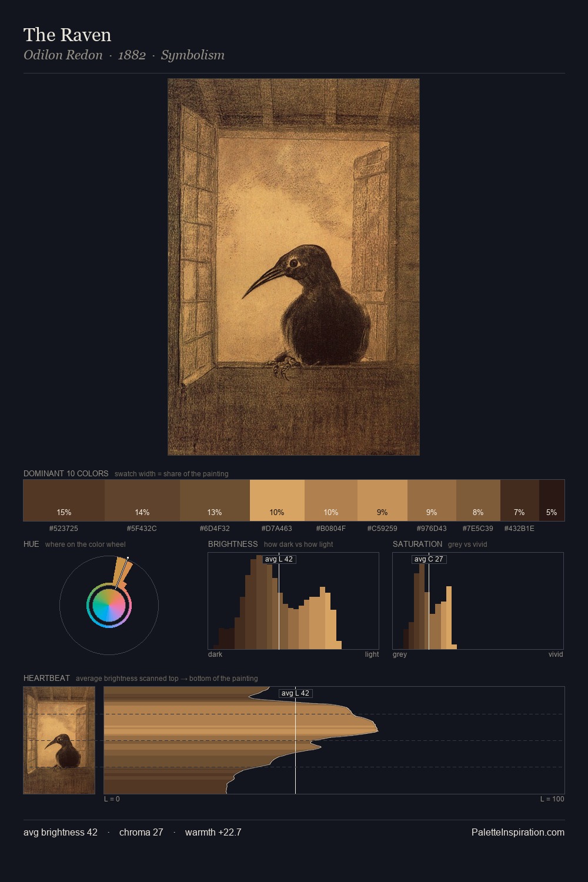Click the saturation 'avg C 27' label
588x882 pixels.
point(429,559)
